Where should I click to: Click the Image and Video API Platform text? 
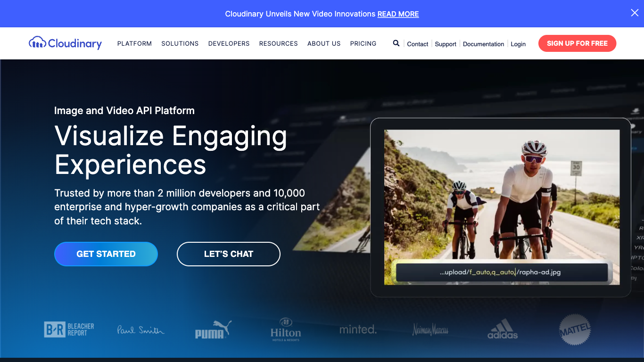point(124,111)
